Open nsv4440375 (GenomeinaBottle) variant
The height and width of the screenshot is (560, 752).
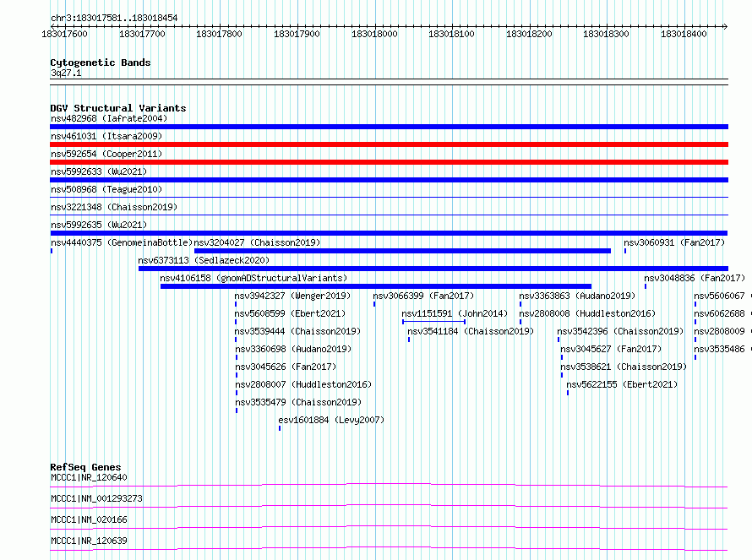pyautogui.click(x=122, y=242)
